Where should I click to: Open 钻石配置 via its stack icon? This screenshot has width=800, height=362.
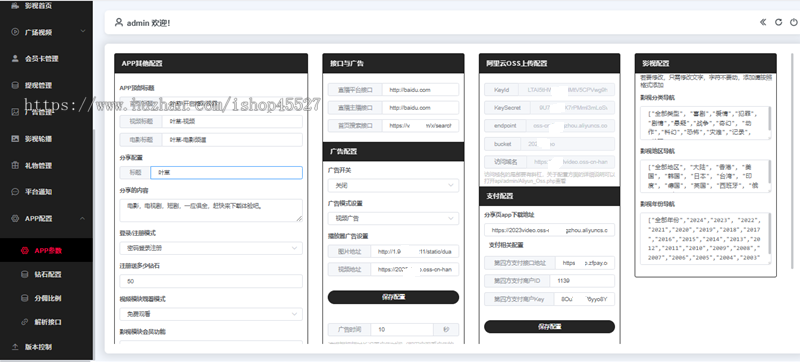(x=24, y=274)
